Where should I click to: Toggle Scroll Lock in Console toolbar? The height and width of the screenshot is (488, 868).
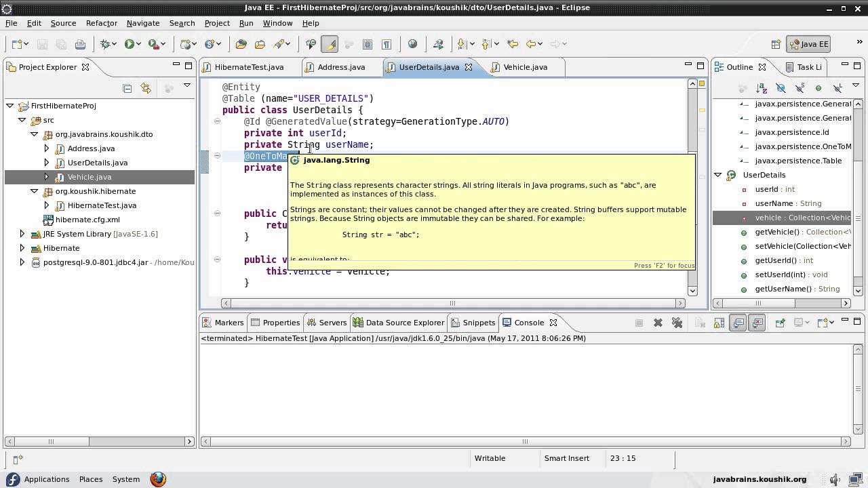[719, 323]
